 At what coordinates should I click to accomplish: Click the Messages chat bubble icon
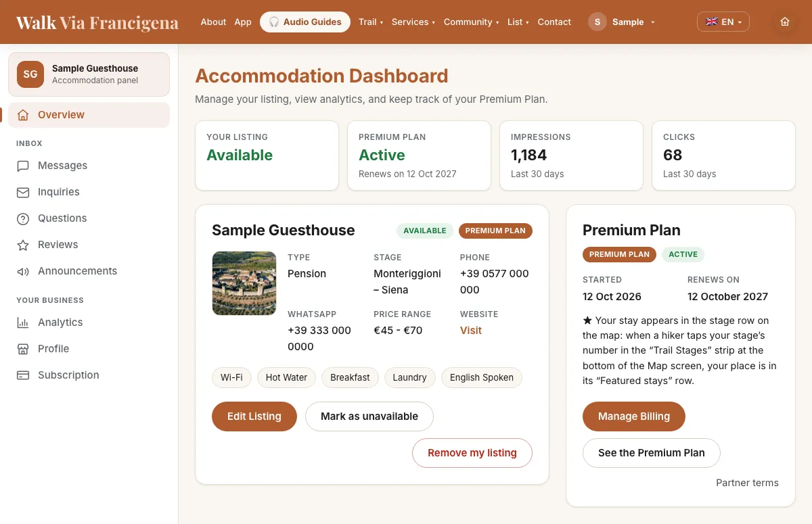tap(23, 166)
